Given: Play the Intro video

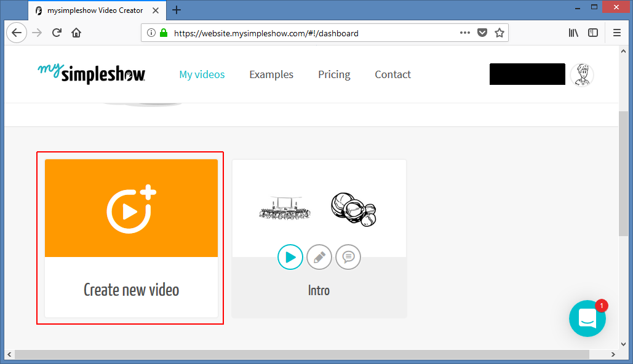Looking at the screenshot, I should (290, 257).
